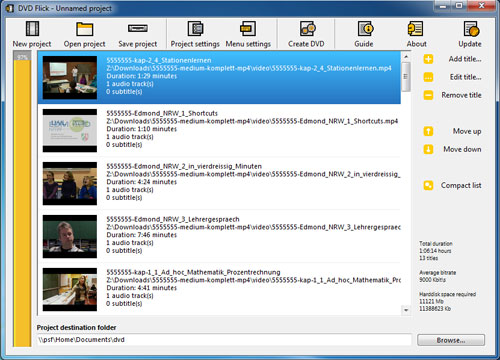
Task: Open Project settings from the toolbar
Action: point(195,34)
